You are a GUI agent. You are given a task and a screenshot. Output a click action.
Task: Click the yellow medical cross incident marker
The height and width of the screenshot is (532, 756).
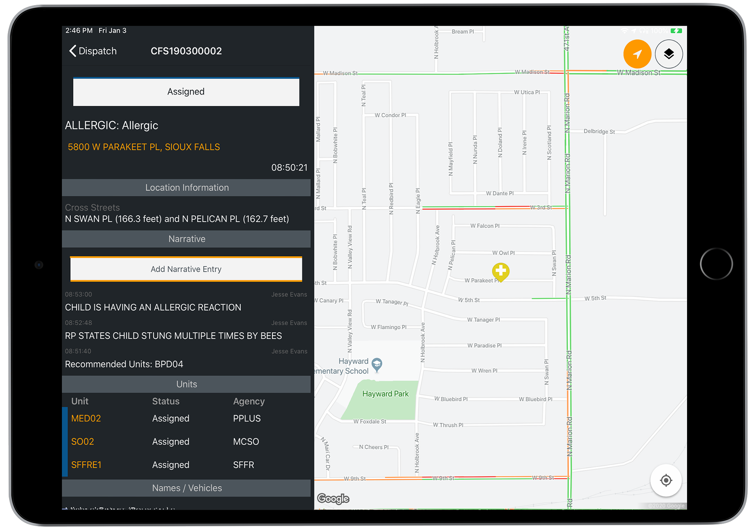click(500, 271)
